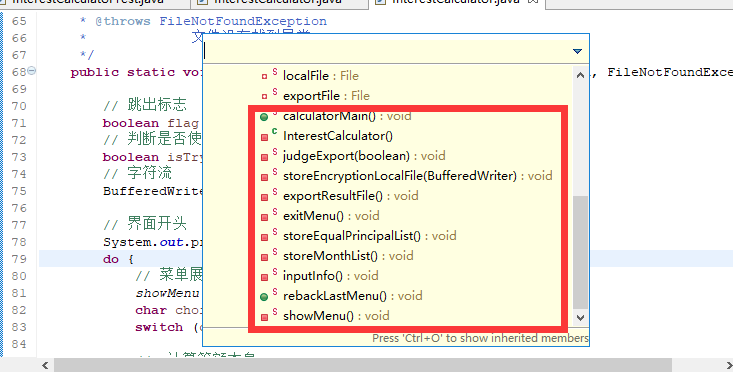This screenshot has height=372, width=733.
Task: Click private method icon beside showMenu()
Action: (264, 317)
